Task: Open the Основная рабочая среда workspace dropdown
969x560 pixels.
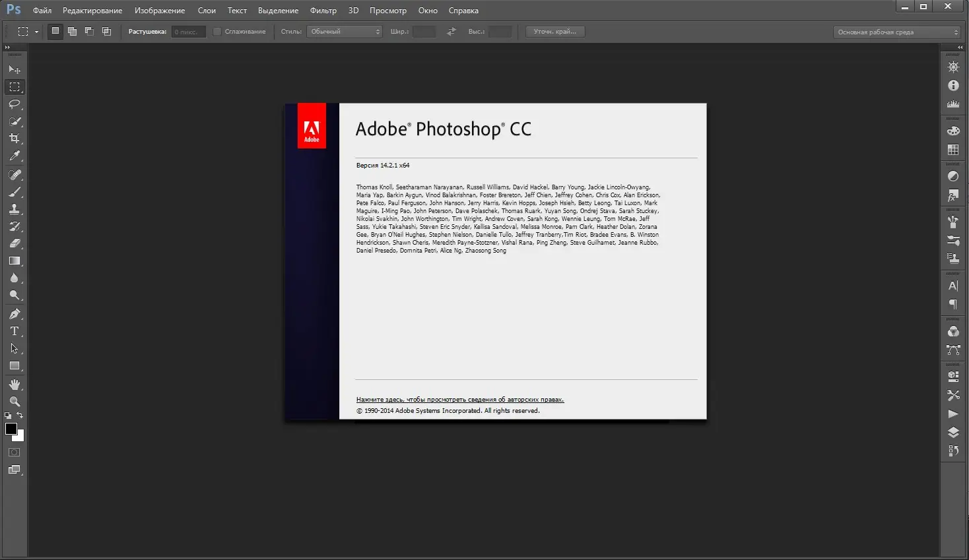Action: coord(897,32)
